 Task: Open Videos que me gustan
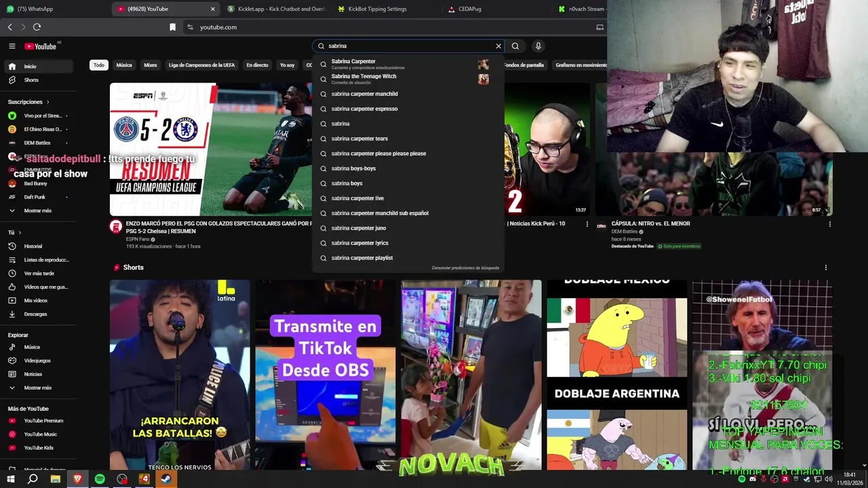[39, 287]
